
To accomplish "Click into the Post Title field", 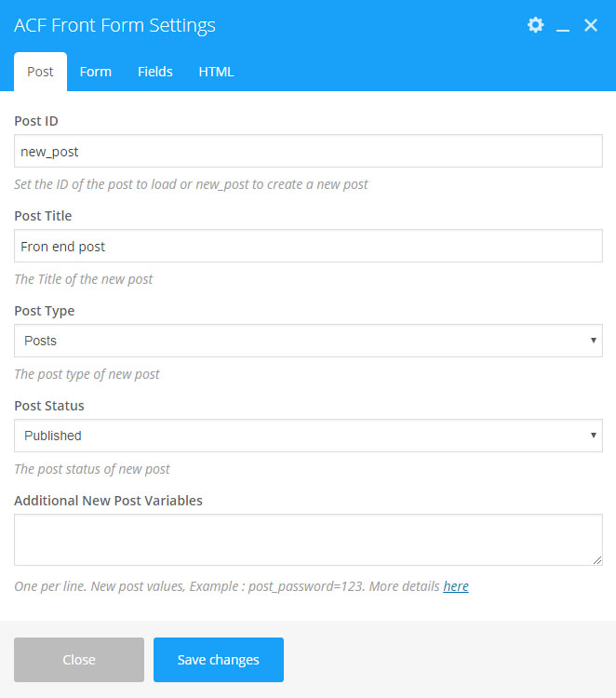I will pos(308,246).
